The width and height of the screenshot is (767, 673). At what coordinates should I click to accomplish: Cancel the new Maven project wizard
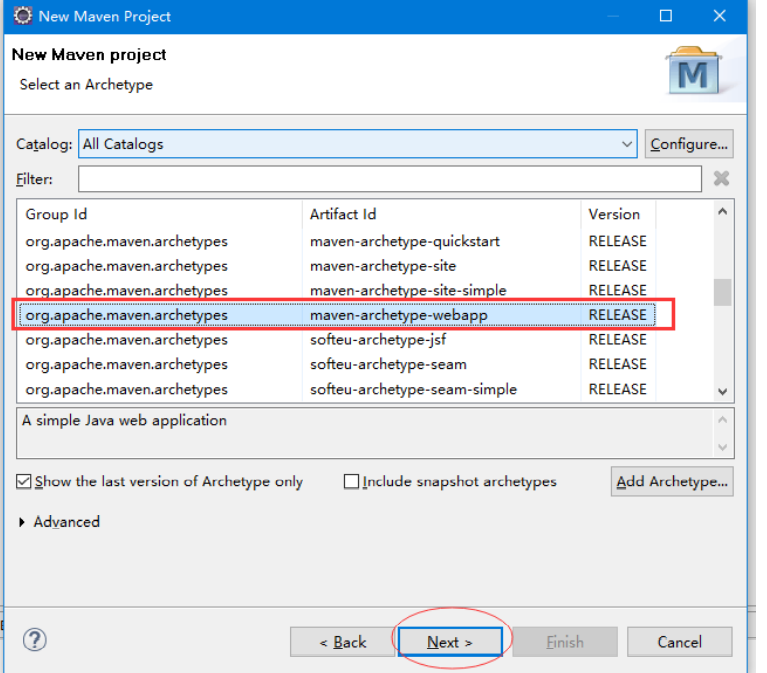[679, 642]
